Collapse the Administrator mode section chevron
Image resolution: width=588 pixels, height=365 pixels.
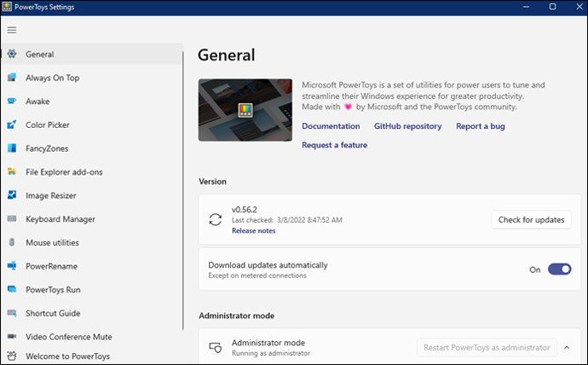(x=567, y=347)
